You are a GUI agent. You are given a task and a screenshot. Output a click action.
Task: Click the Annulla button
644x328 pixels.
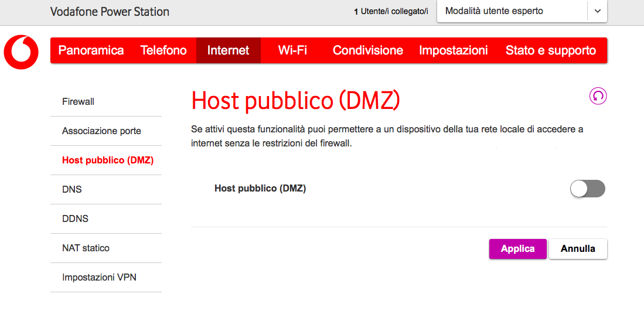click(x=578, y=249)
